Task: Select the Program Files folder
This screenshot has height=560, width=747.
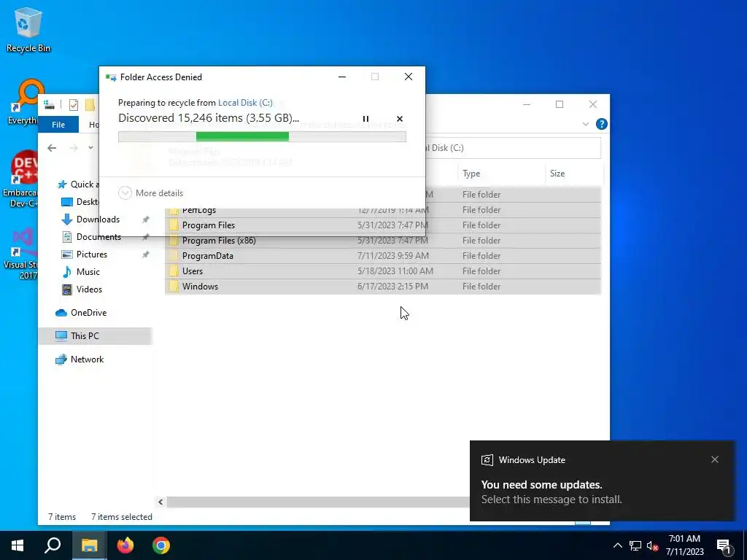Action: (x=382, y=225)
